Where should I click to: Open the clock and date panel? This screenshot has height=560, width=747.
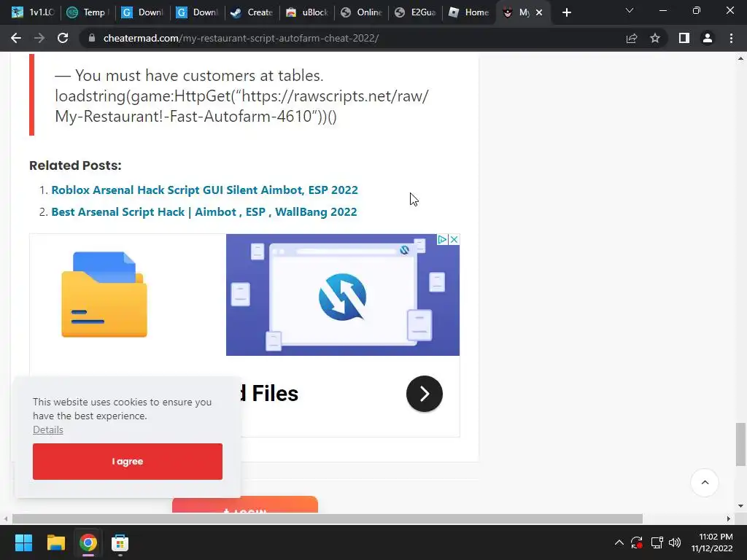point(712,542)
